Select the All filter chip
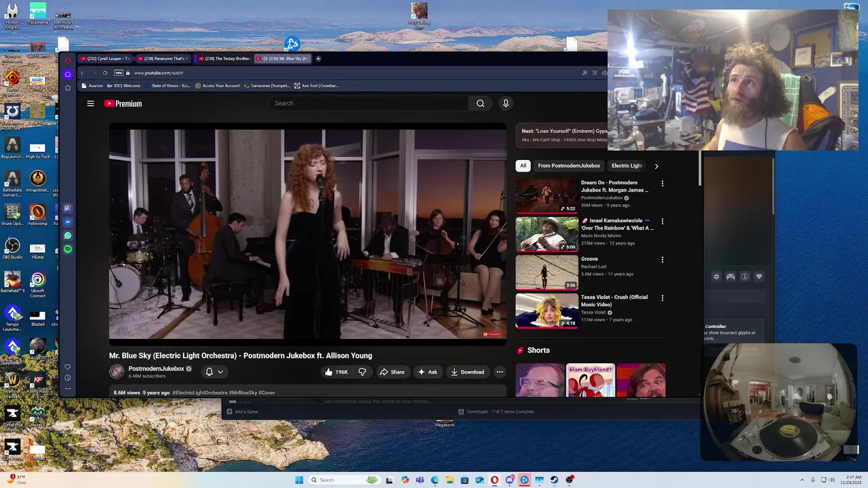This screenshot has height=488, width=868. (523, 165)
